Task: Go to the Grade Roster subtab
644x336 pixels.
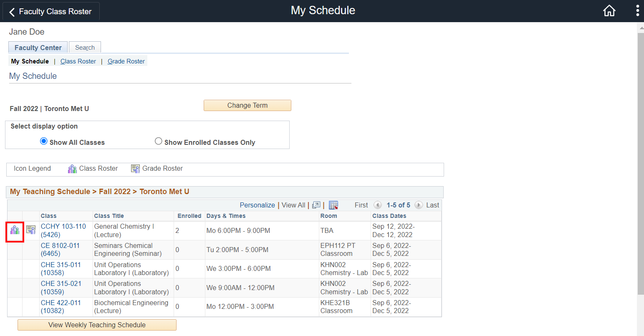Action: click(126, 61)
